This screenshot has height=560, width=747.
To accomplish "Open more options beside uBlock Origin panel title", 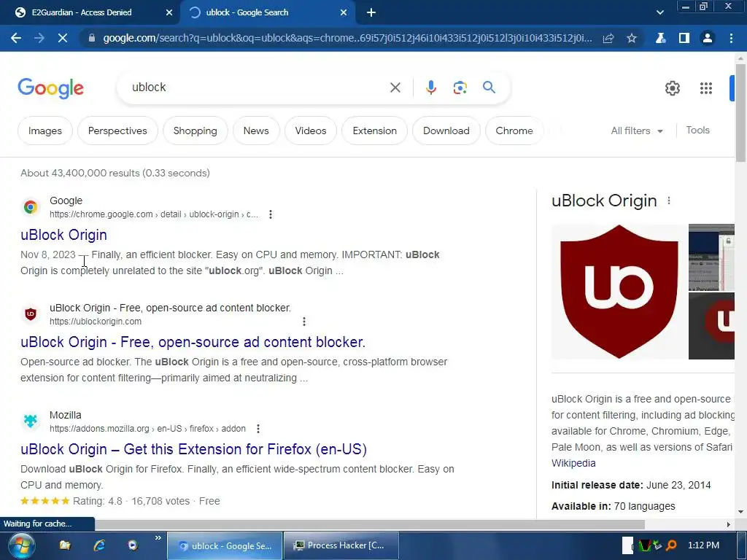I will tap(669, 201).
